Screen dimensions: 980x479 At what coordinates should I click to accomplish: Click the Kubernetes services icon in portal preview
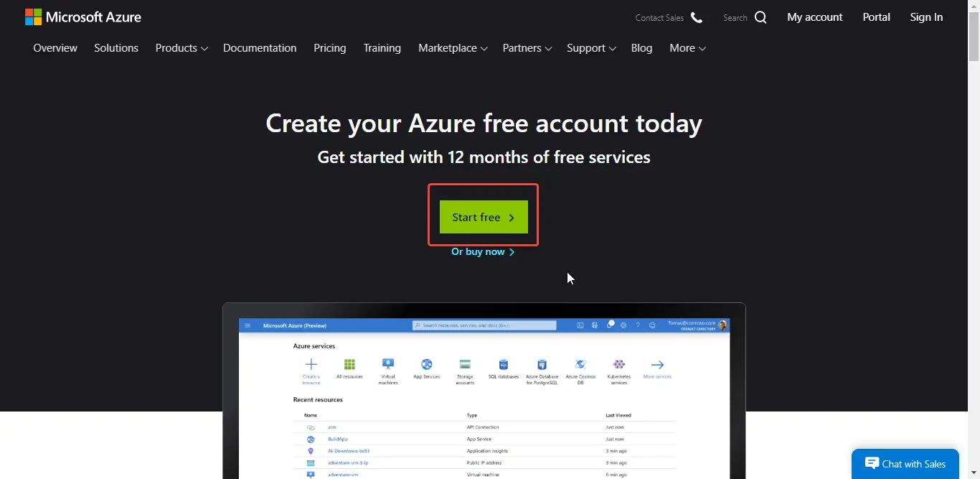point(619,364)
